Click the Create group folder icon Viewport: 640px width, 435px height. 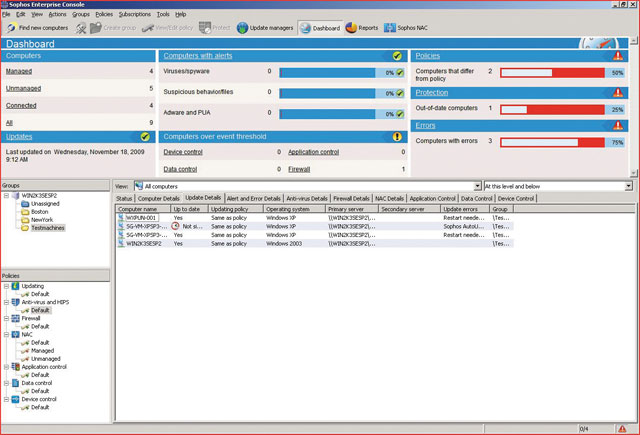coord(96,28)
